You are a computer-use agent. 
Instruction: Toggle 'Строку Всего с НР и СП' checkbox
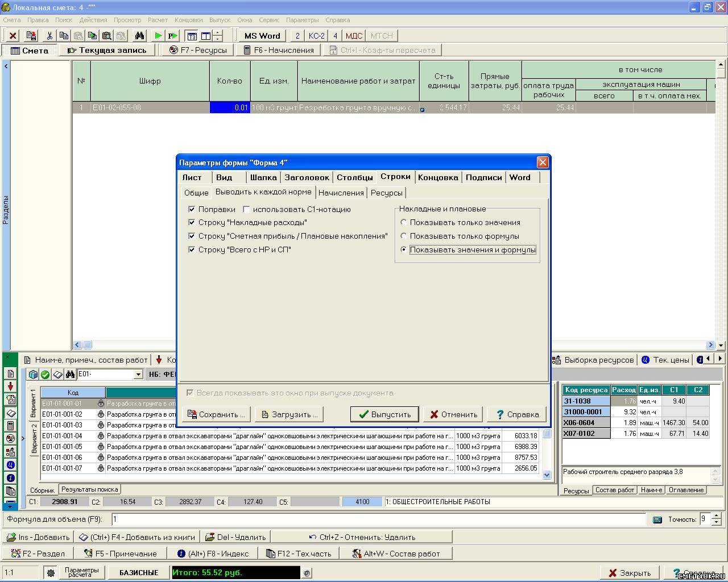click(192, 250)
